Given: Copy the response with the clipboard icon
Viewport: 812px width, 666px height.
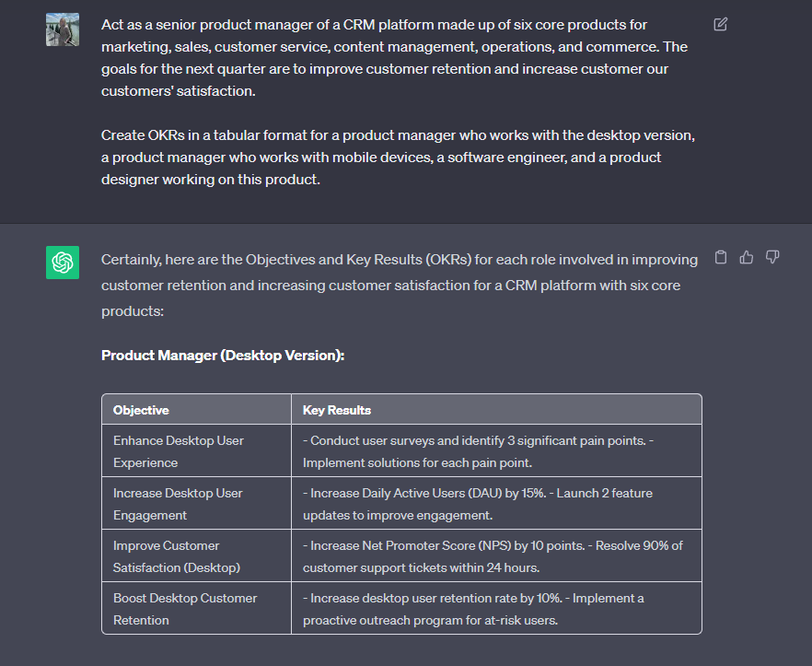Looking at the screenshot, I should (721, 258).
